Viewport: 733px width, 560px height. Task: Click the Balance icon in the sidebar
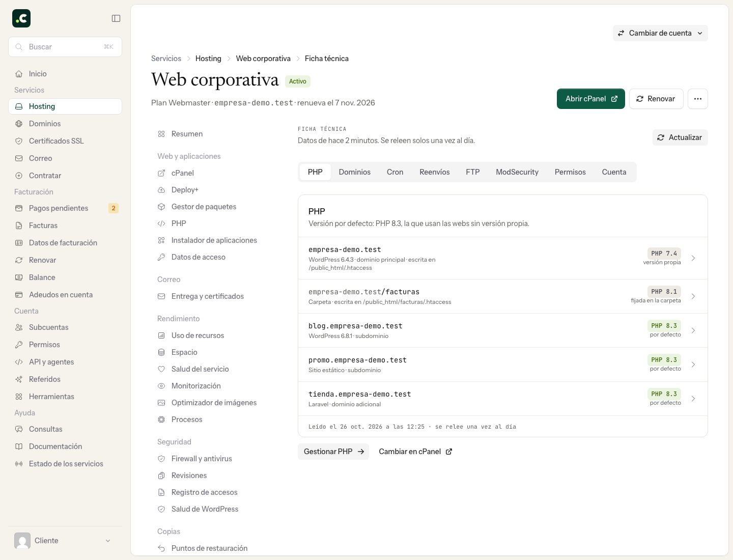coord(19,277)
